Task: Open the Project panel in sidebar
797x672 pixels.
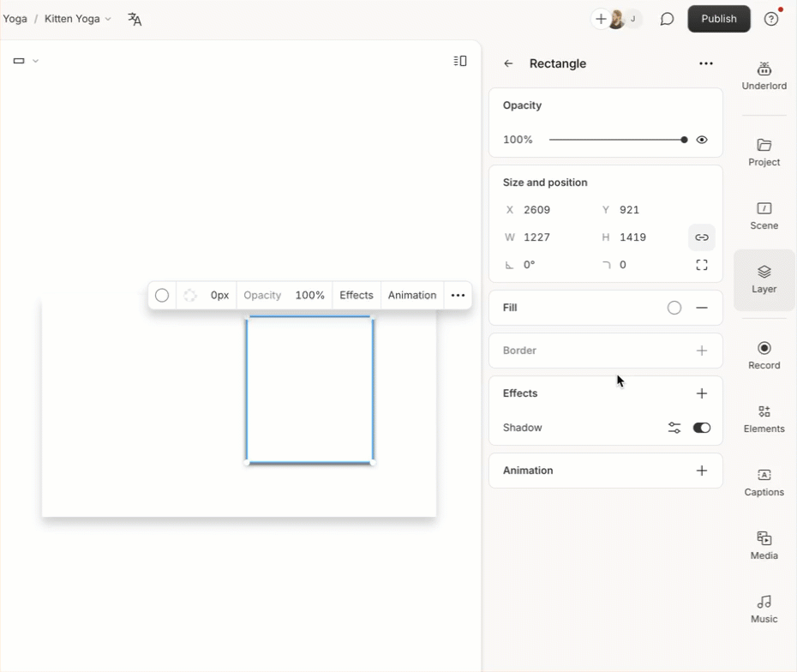Action: pos(764,153)
